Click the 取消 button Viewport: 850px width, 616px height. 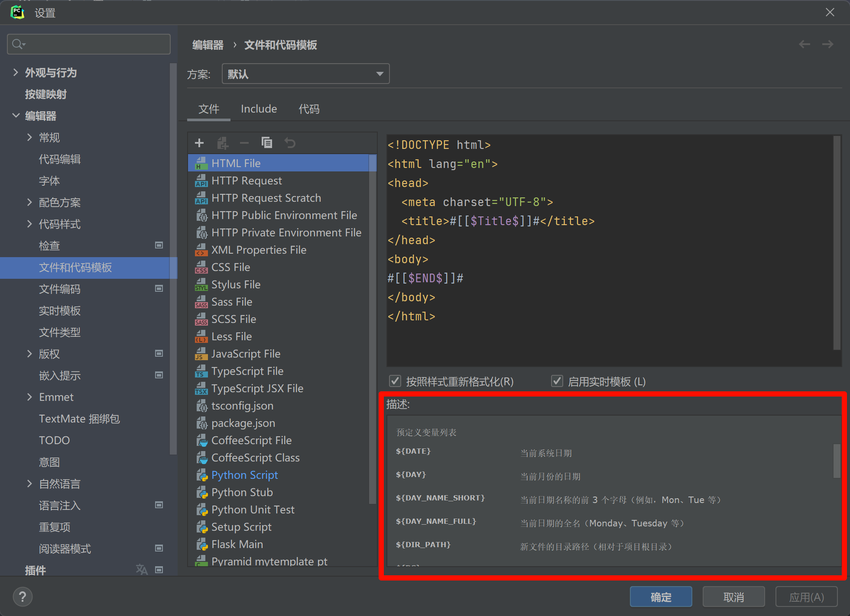pyautogui.click(x=733, y=597)
